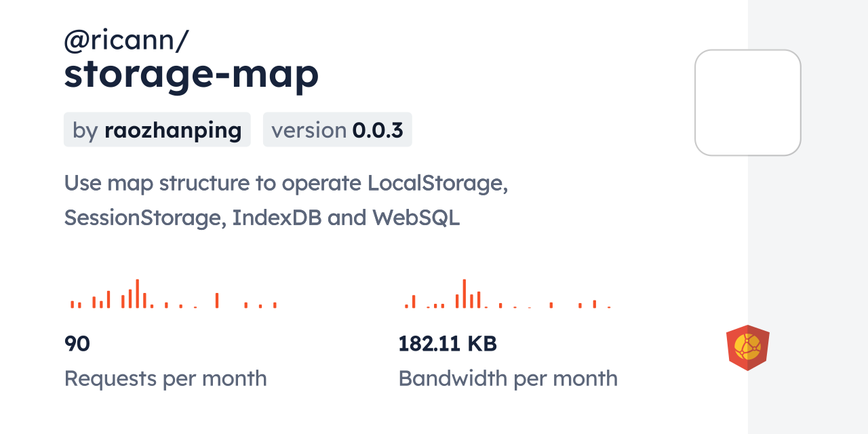
Task: Click the tallest bar in bandwidth chart
Action: (465, 294)
